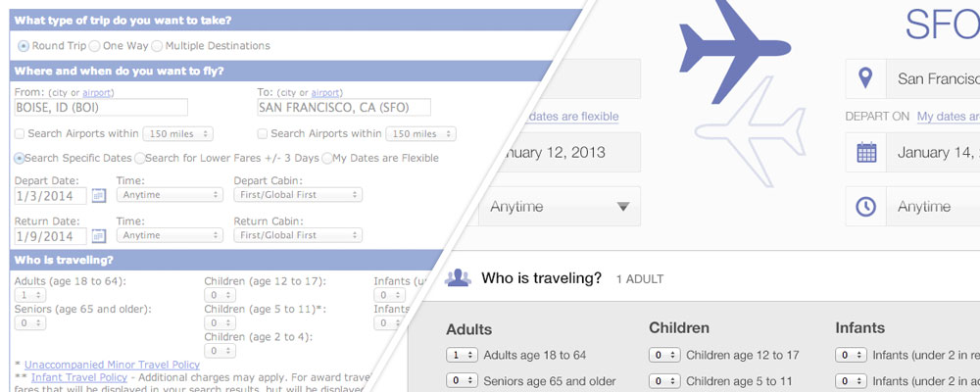Click the clock icon beside Anytime

(866, 207)
